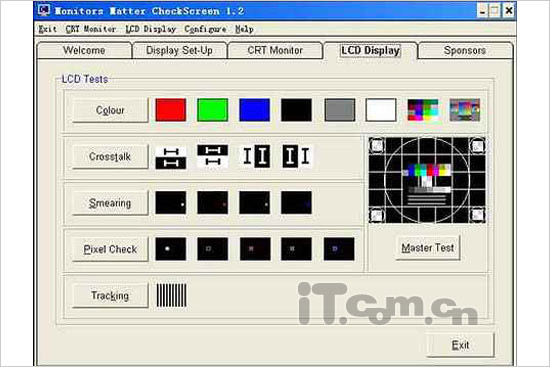Viewport: 550px width, 367px height.
Task: Switch to the Display Set-Up tab
Action: pyautogui.click(x=179, y=51)
